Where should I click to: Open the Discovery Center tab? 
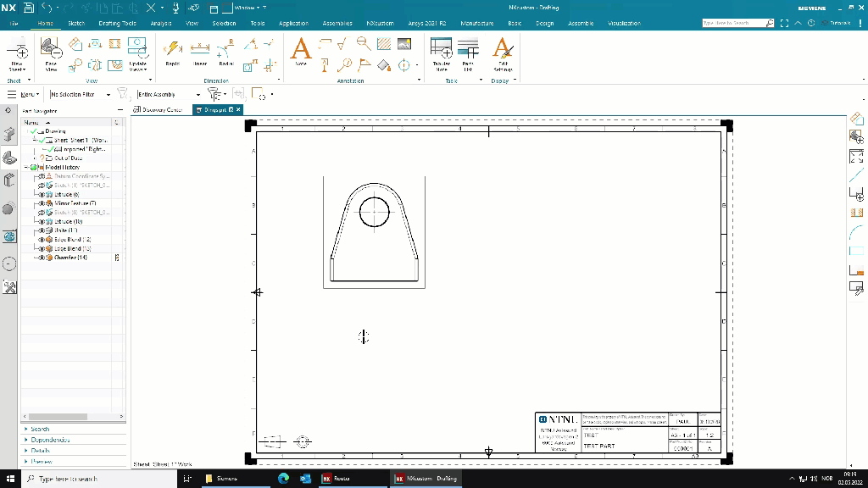coord(161,109)
